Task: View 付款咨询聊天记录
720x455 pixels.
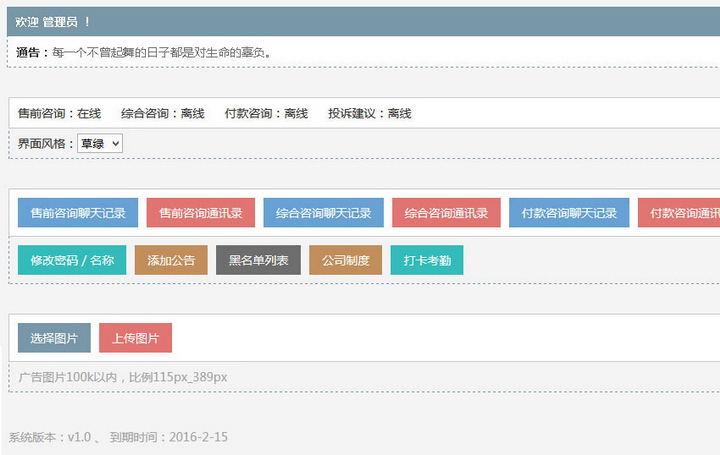Action: coord(569,213)
